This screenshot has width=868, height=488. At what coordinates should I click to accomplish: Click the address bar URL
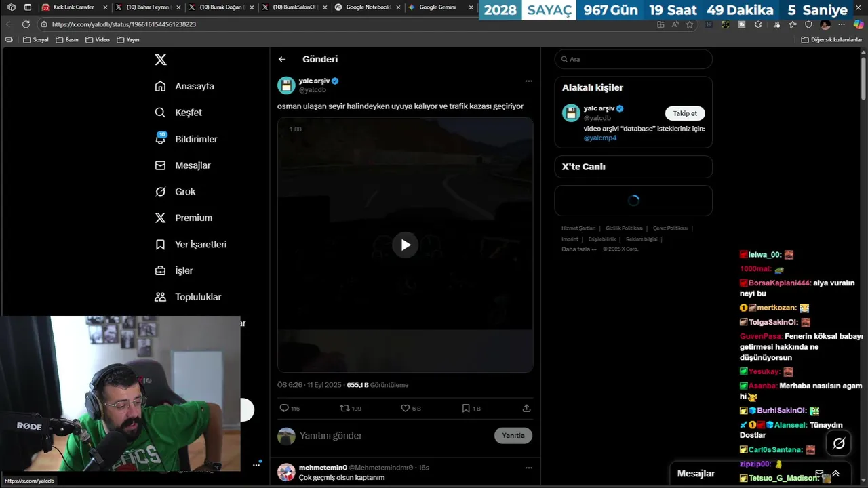124,24
